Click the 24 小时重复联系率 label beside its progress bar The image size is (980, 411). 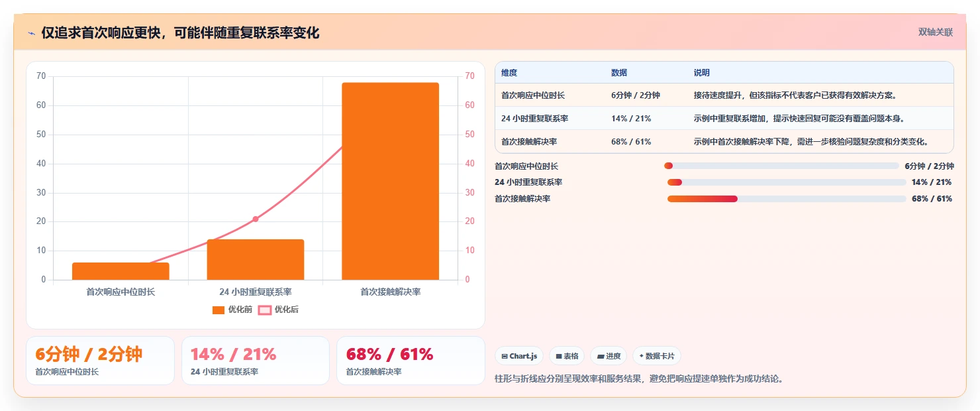pos(528,182)
